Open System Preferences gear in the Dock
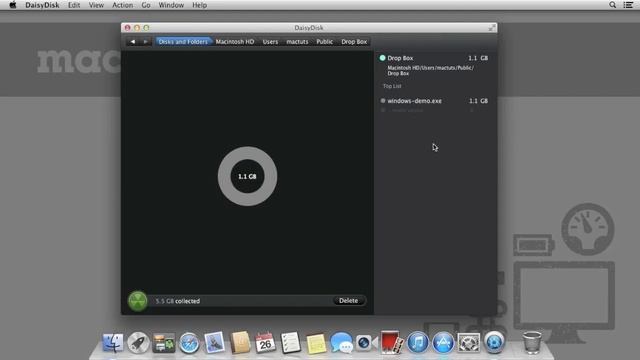The image size is (640, 360). pos(469,342)
